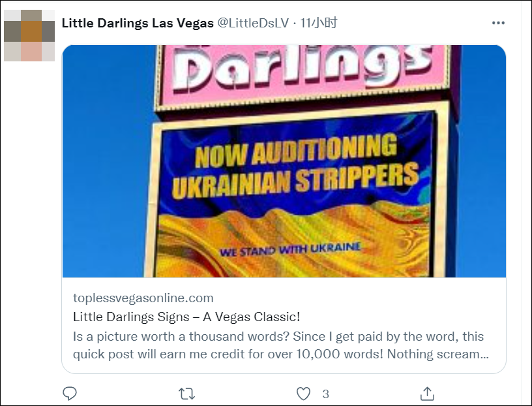Click the blurred profile avatar
Image resolution: width=532 pixels, height=406 pixels.
click(x=29, y=35)
